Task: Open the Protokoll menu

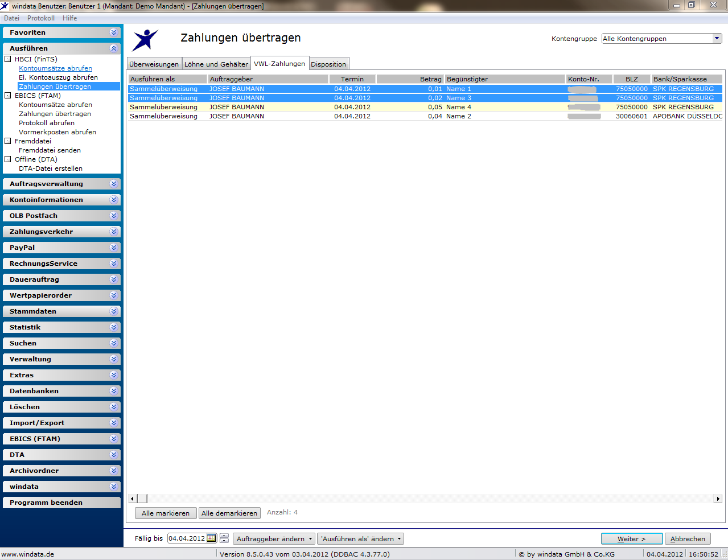Action: coord(41,18)
